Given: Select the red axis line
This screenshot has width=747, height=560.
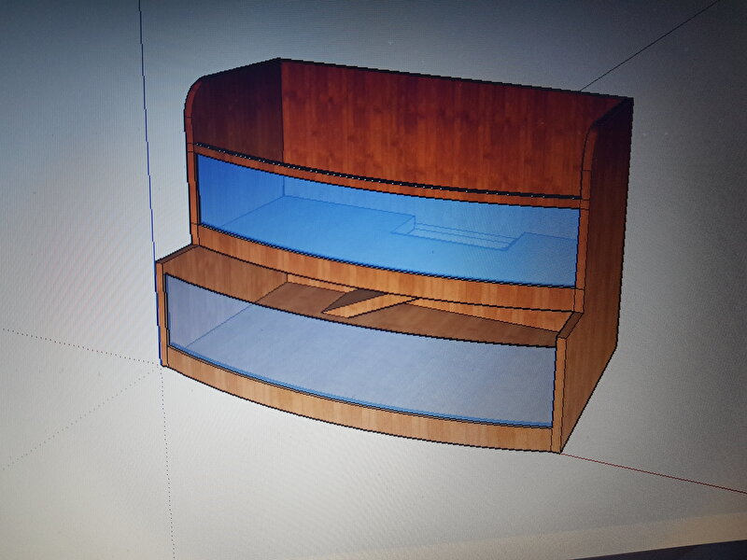Looking at the screenshot, I should click(x=653, y=474).
